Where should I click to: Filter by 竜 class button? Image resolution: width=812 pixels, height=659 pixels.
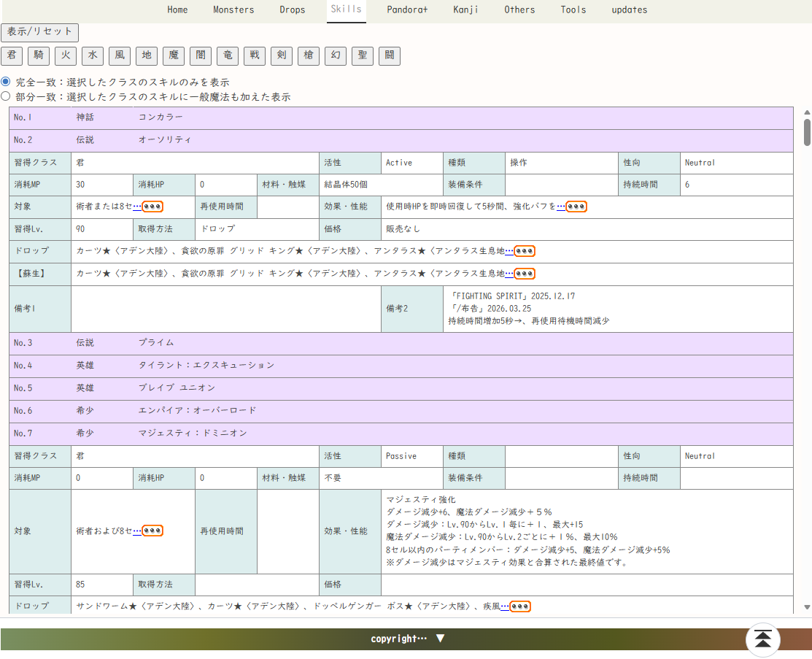coord(228,56)
